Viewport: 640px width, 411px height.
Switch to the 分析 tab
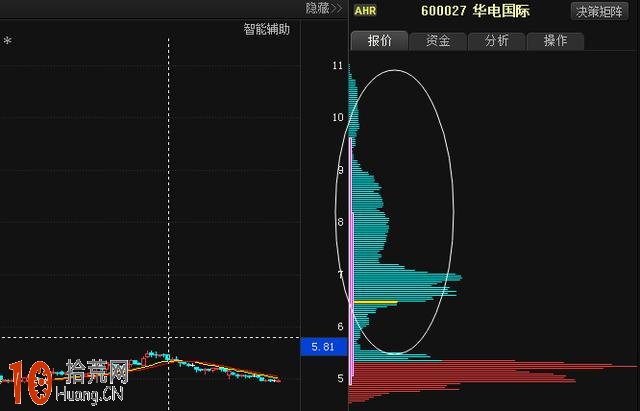pyautogui.click(x=497, y=41)
